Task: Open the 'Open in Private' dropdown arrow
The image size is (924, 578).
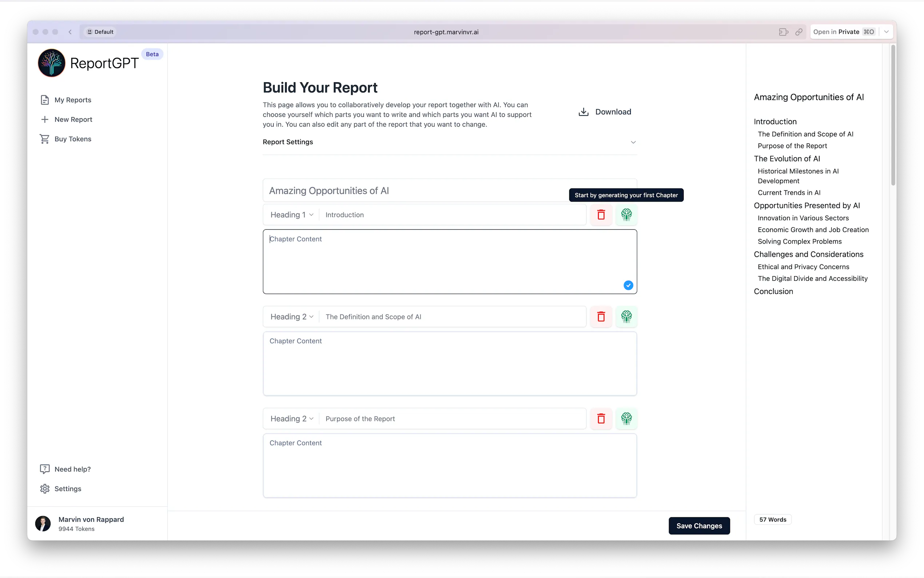Action: point(886,32)
